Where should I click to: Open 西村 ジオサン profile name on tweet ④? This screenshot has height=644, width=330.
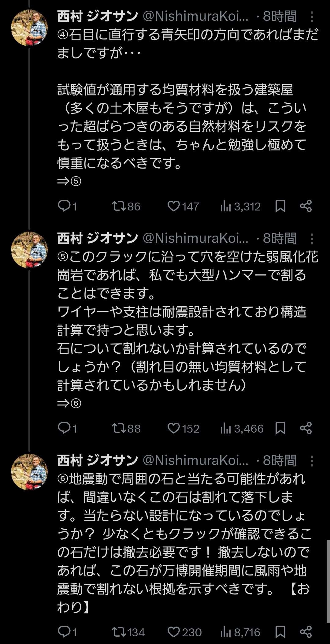[x=98, y=17]
